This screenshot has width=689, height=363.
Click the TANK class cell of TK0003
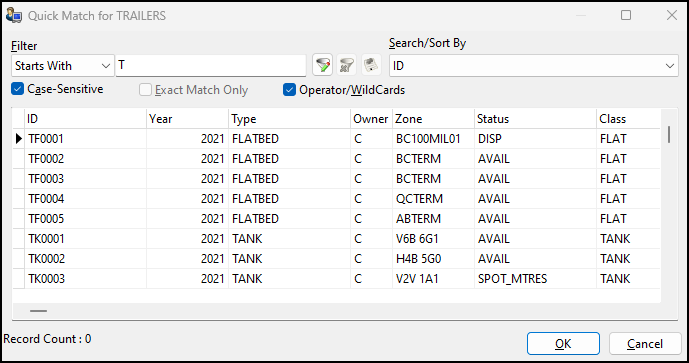[x=628, y=279]
